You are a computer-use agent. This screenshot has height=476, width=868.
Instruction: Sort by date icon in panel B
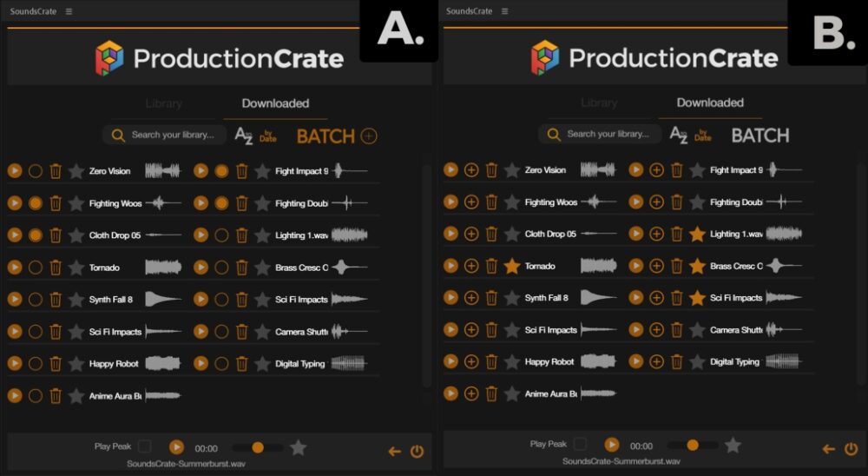click(x=702, y=136)
